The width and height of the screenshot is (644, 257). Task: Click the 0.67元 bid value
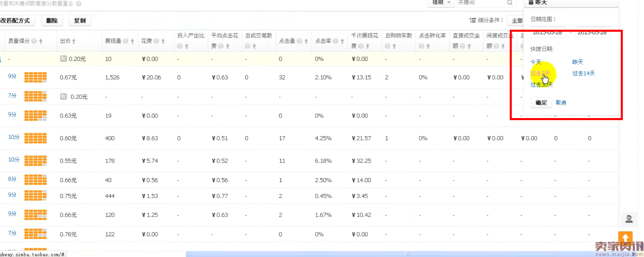coord(68,77)
